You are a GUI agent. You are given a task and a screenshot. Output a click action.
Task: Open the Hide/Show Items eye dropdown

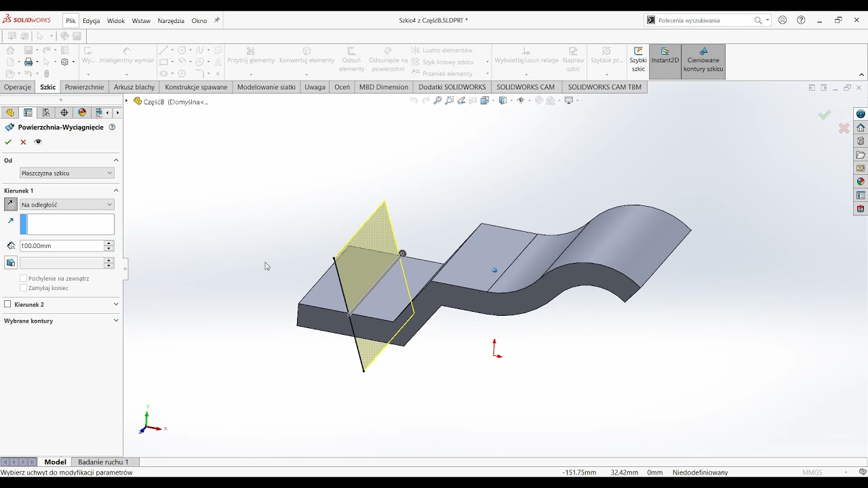tap(521, 100)
